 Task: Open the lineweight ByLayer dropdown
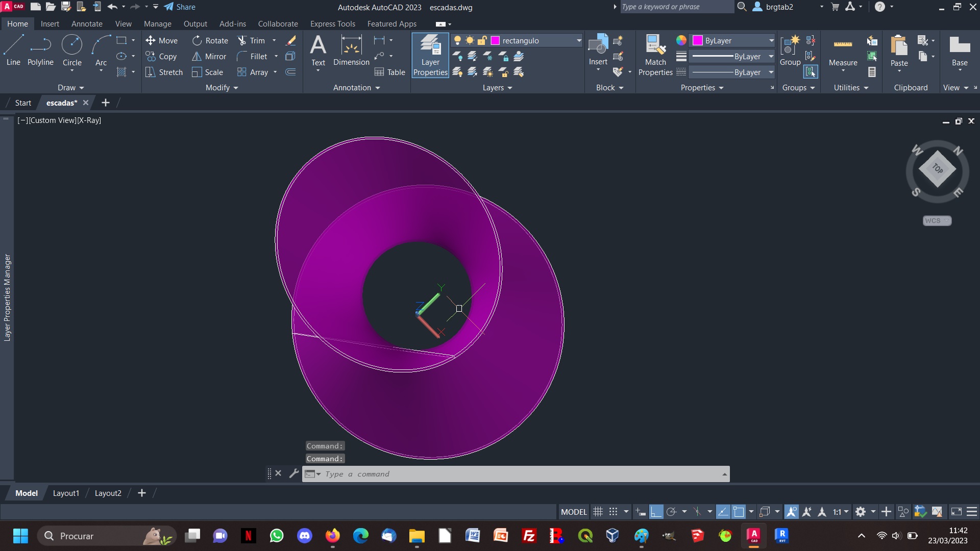[x=771, y=57]
